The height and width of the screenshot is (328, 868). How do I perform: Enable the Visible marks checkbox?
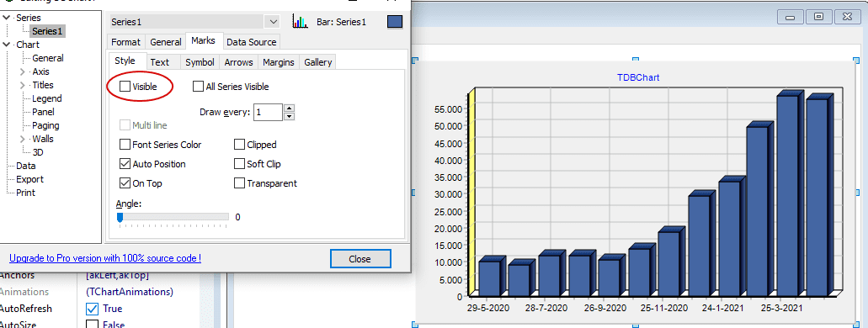click(x=125, y=87)
